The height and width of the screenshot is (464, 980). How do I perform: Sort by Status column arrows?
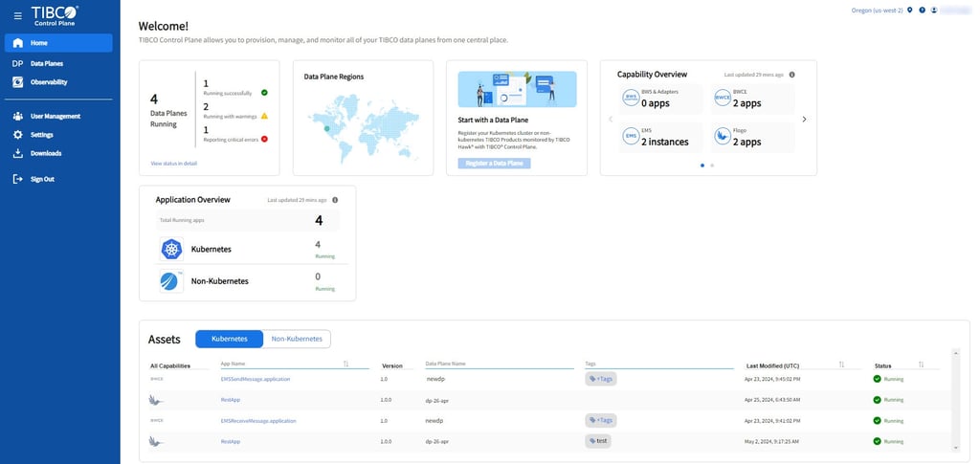pos(921,365)
